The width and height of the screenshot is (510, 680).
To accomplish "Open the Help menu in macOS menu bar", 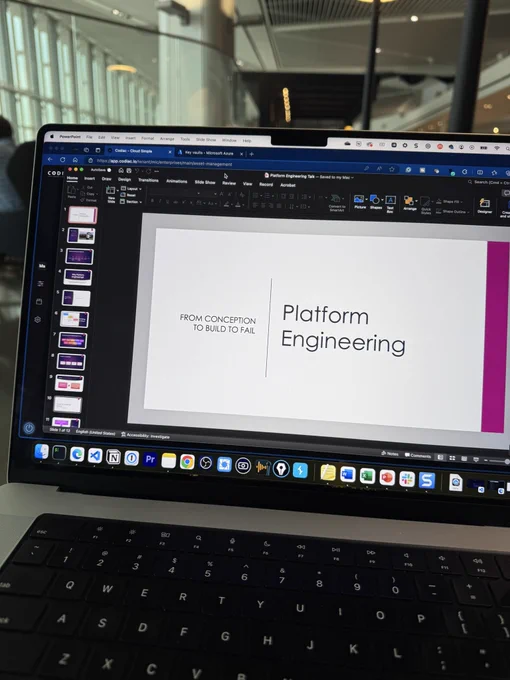I will coord(247,141).
